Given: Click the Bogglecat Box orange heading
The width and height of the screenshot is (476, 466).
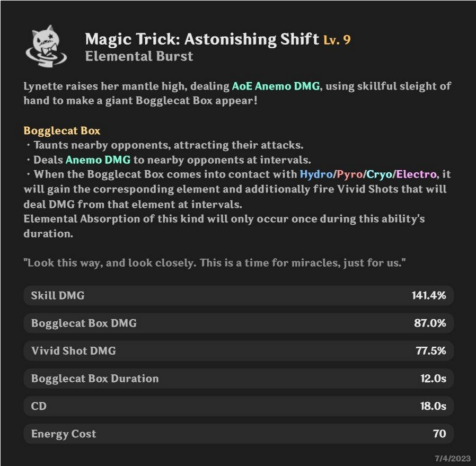Looking at the screenshot, I should pyautogui.click(x=62, y=130).
